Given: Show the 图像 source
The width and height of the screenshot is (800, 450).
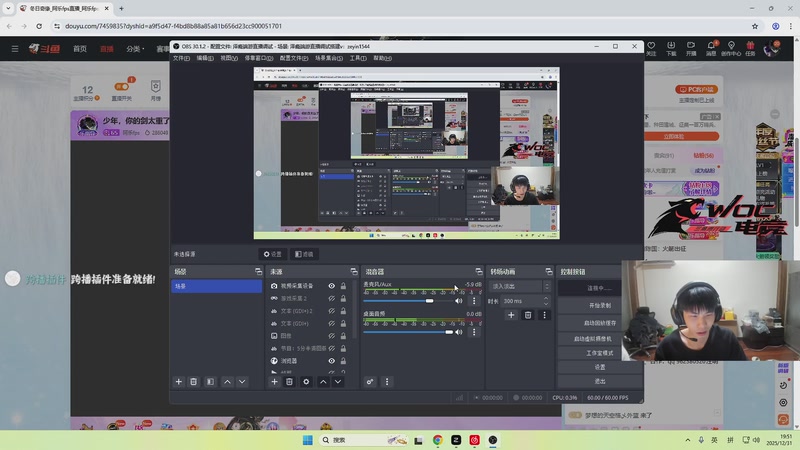Looking at the screenshot, I should 332,336.
